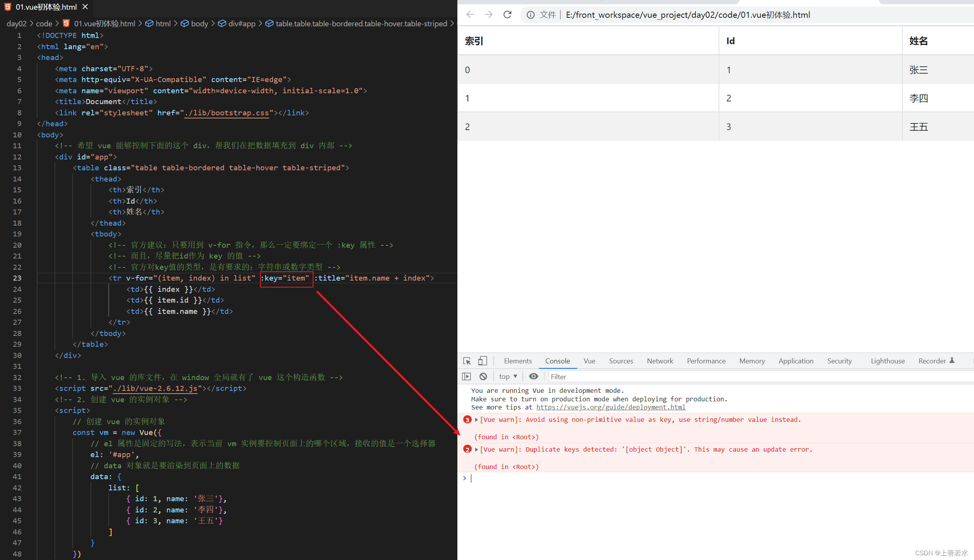Select the 01.vue初体验.html editor tab
Image resolution: width=974 pixels, height=560 pixels.
[46, 7]
